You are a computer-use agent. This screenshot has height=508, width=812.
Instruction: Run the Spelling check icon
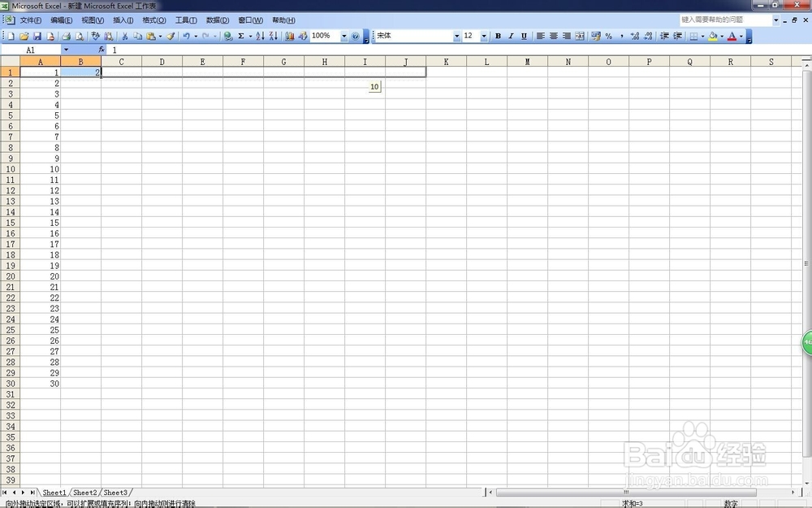[95, 36]
